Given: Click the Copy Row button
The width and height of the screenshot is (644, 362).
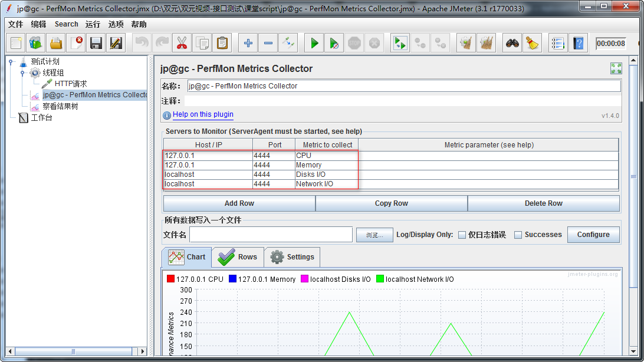Looking at the screenshot, I should click(392, 203).
